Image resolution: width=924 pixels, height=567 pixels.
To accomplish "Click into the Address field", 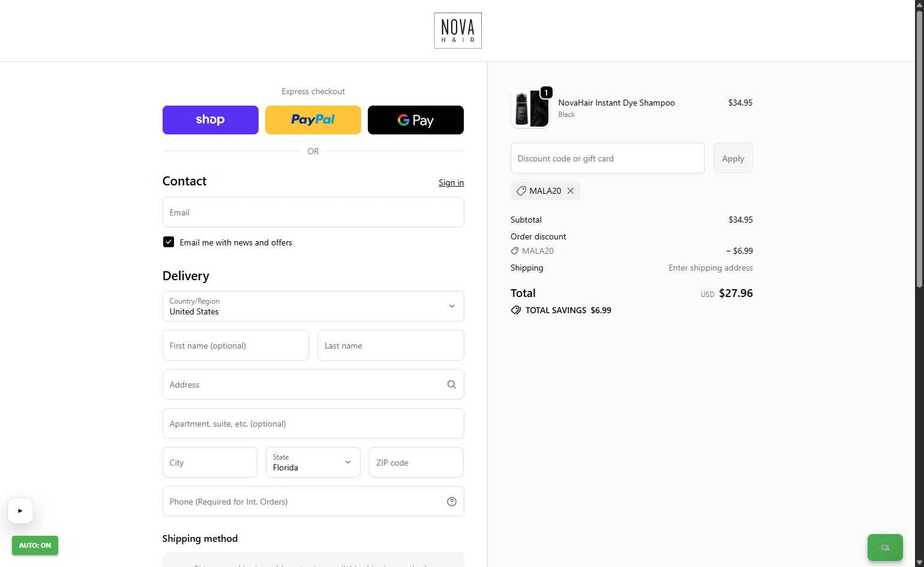I will tap(313, 385).
